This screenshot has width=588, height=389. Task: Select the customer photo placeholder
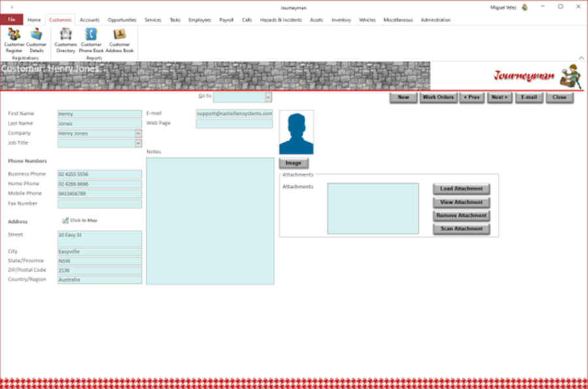[x=296, y=133]
